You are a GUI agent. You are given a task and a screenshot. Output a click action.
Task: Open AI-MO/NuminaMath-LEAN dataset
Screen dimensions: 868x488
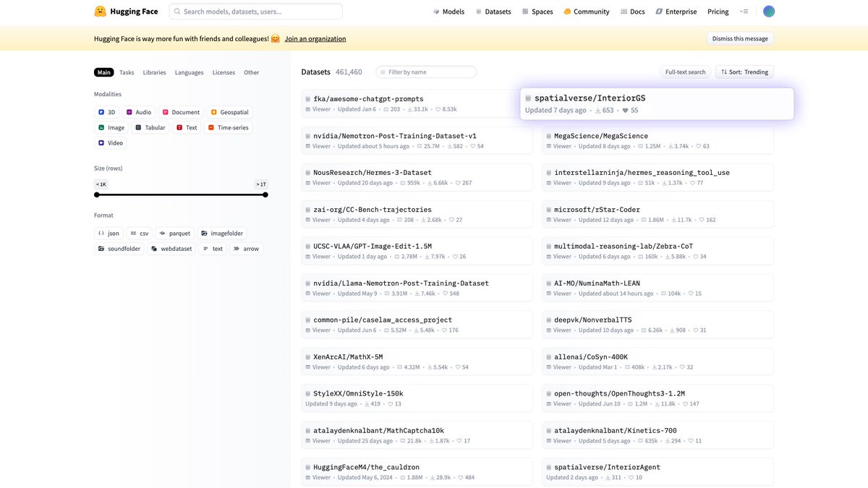pos(658,288)
